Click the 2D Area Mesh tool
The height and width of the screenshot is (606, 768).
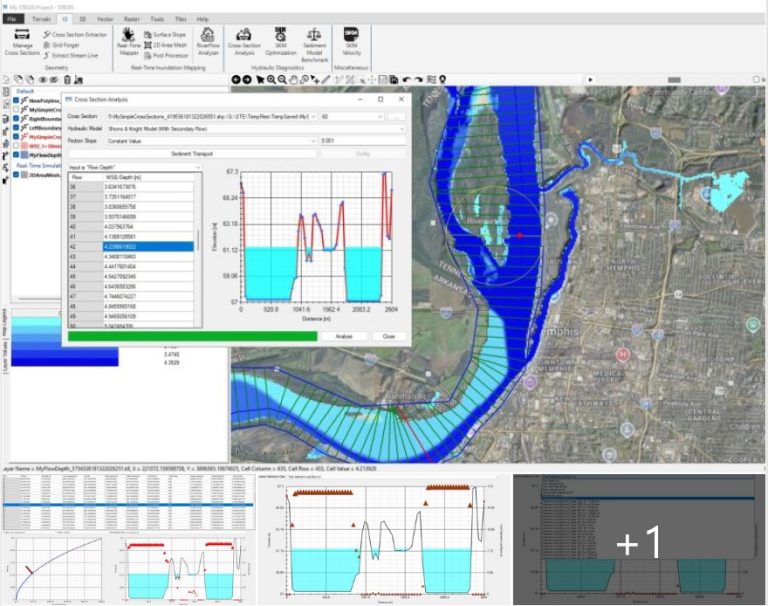pos(164,45)
